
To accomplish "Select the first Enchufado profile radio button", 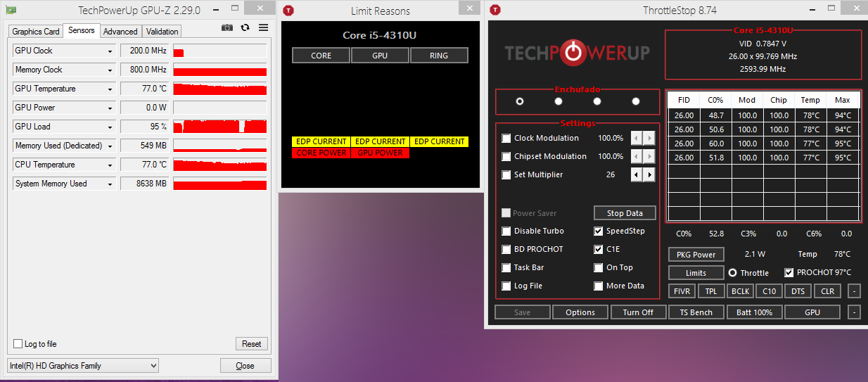I will [520, 101].
